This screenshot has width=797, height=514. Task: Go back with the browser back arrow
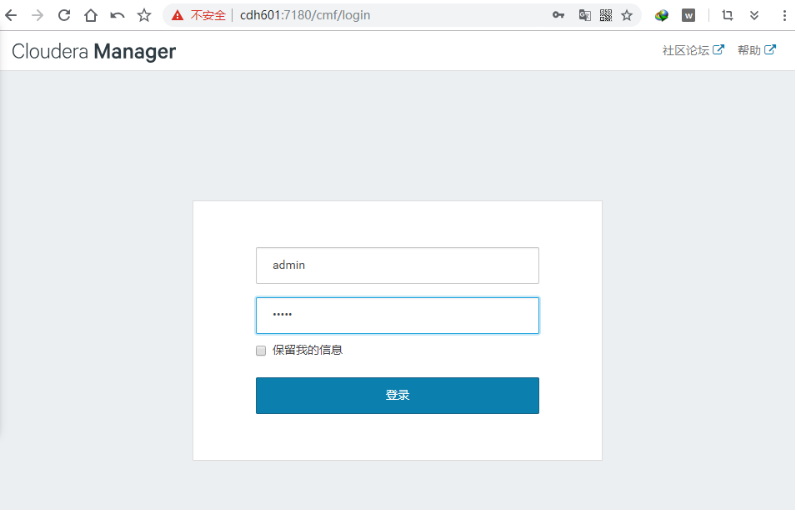[11, 15]
